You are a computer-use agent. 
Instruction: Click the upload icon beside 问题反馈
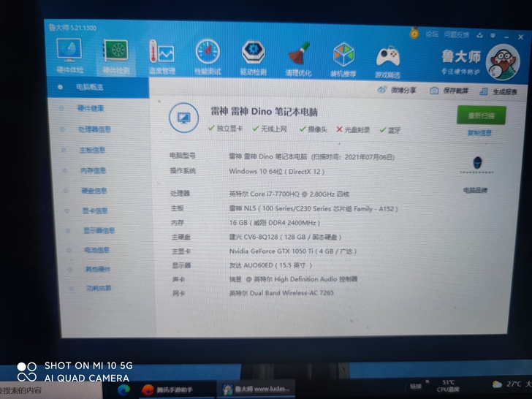[x=479, y=35]
